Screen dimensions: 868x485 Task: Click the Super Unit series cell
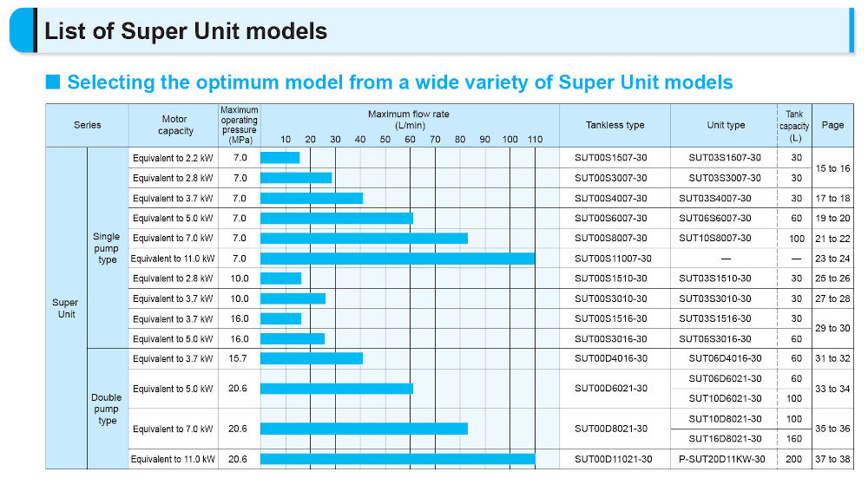point(65,308)
